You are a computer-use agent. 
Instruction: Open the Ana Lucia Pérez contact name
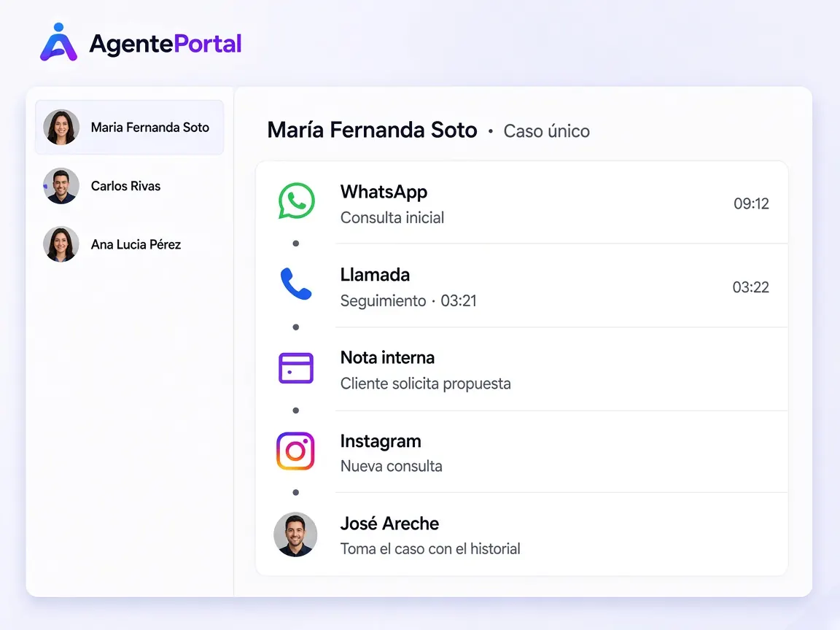136,244
